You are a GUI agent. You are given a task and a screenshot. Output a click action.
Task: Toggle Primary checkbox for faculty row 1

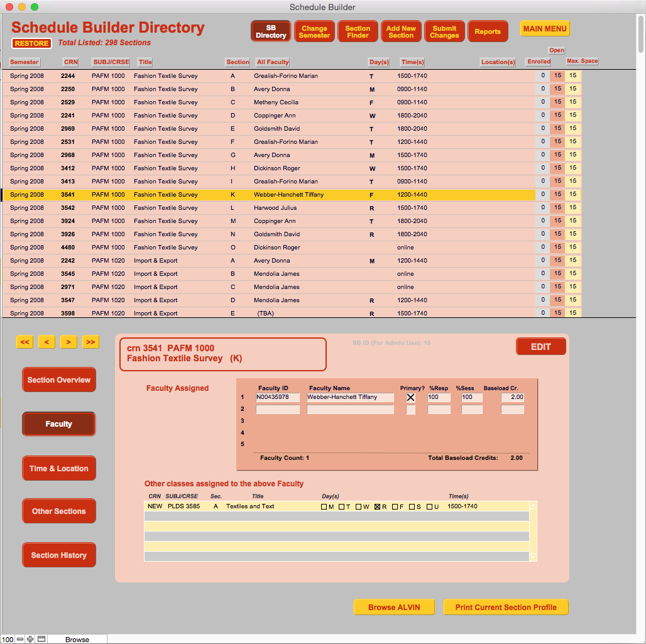coord(411,398)
